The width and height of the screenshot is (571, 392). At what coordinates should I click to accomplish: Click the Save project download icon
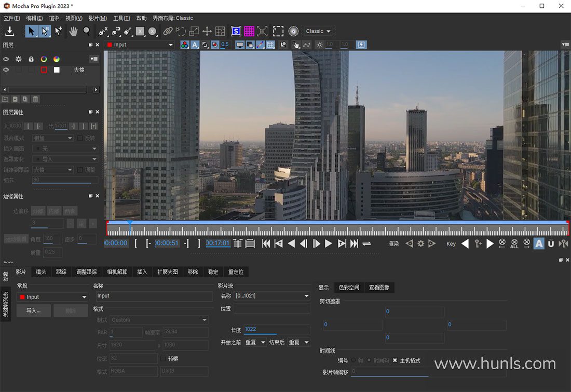pyautogui.click(x=10, y=31)
